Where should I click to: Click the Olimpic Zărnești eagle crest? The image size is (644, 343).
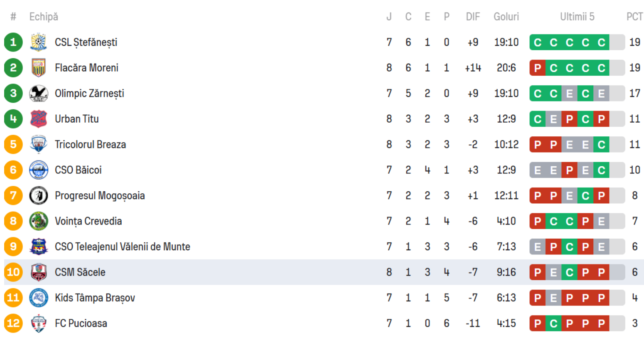(x=38, y=94)
